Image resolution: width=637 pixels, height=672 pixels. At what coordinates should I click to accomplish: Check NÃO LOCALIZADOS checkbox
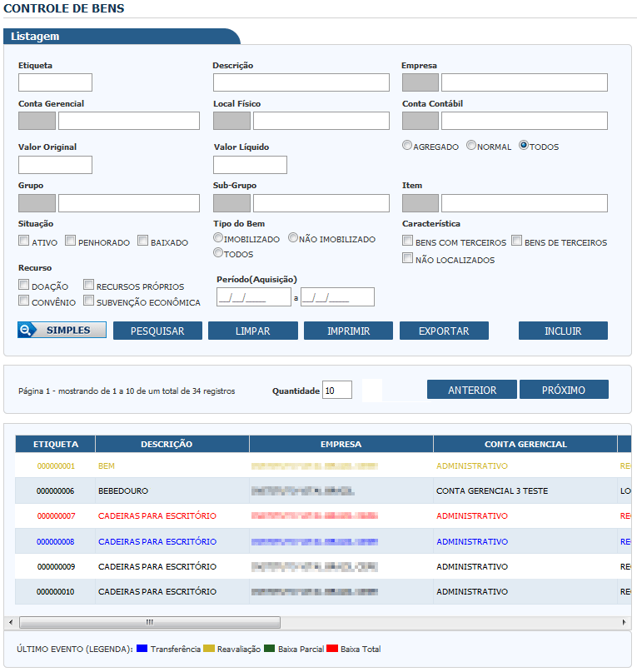[408, 258]
